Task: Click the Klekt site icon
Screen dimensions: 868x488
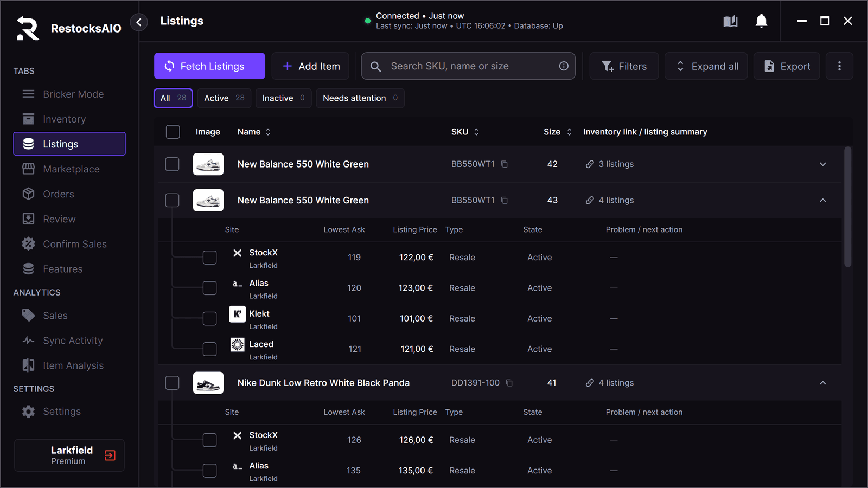Action: coord(238,314)
